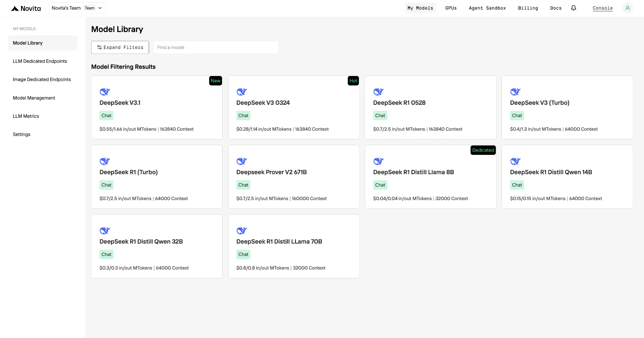Click the Chat tag on R1 Distill Qwen 32B
Screen dimensions: 644x338
point(106,254)
